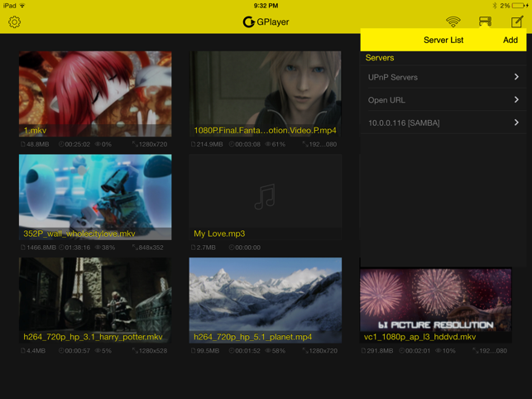
Task: Tap the Wi-Fi transfer icon
Action: (x=453, y=22)
